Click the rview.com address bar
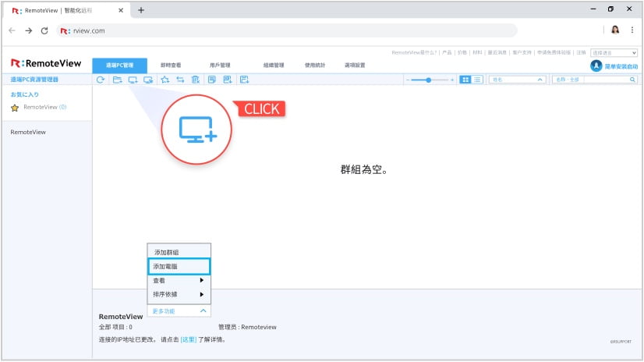The width and height of the screenshot is (644, 362). click(287, 30)
